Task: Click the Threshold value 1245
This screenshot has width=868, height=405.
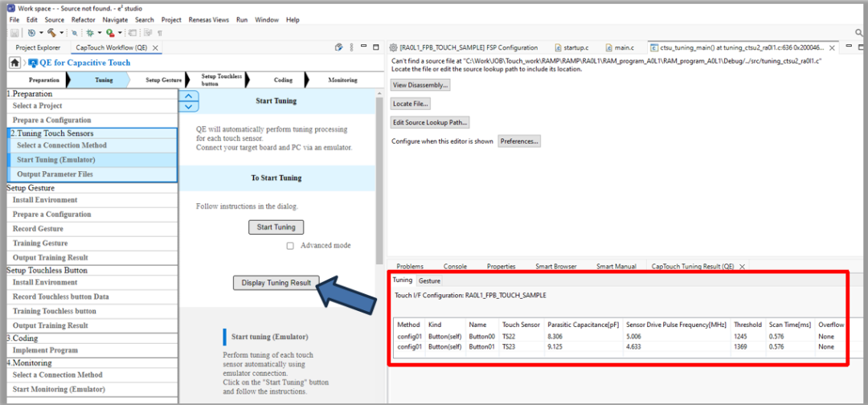Action: click(x=740, y=337)
